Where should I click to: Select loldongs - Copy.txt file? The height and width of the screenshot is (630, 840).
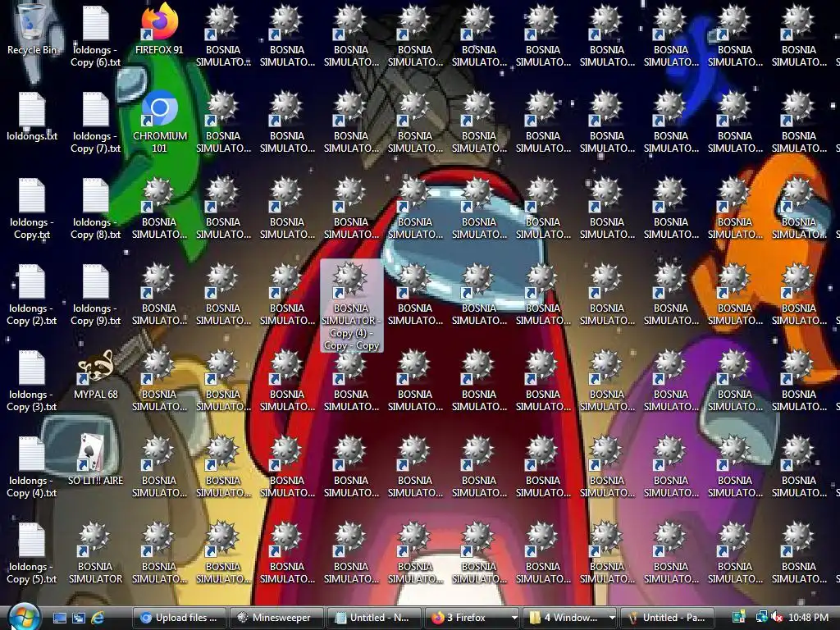click(x=32, y=208)
